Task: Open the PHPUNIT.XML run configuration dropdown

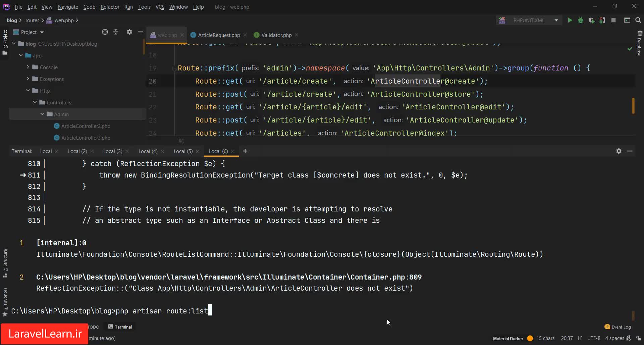Action: coord(556,20)
